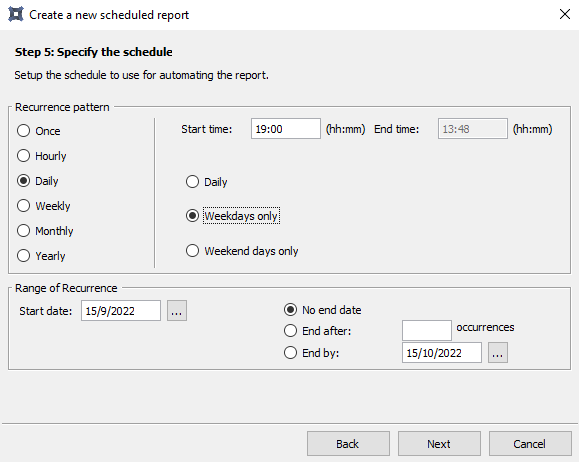Click the Start date field 15/9/2022
The height and width of the screenshot is (462, 579).
click(x=121, y=311)
